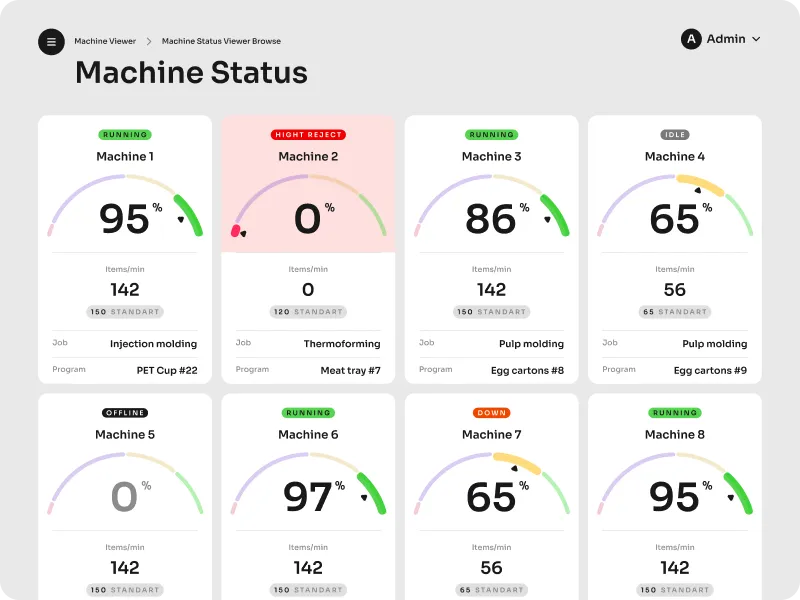The height and width of the screenshot is (600, 800).
Task: Select the Machine 2 card title
Action: coord(308,157)
